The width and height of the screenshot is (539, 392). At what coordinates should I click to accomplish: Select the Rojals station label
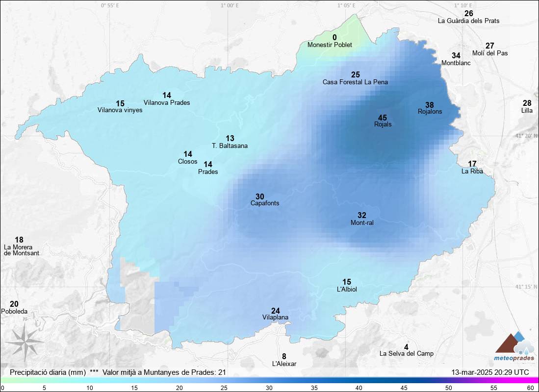[383, 124]
